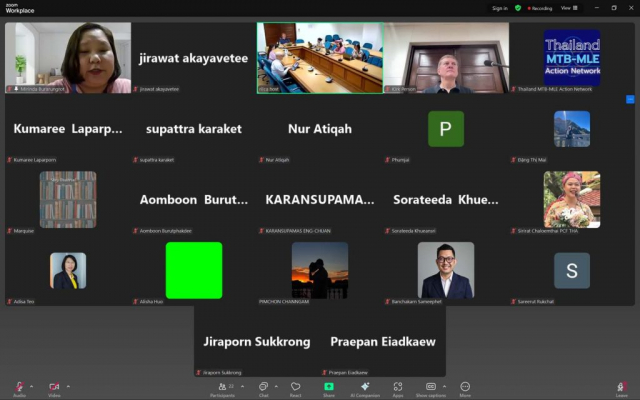This screenshot has width=640, height=400.
Task: Click the Sign in link
Action: pyautogui.click(x=500, y=8)
